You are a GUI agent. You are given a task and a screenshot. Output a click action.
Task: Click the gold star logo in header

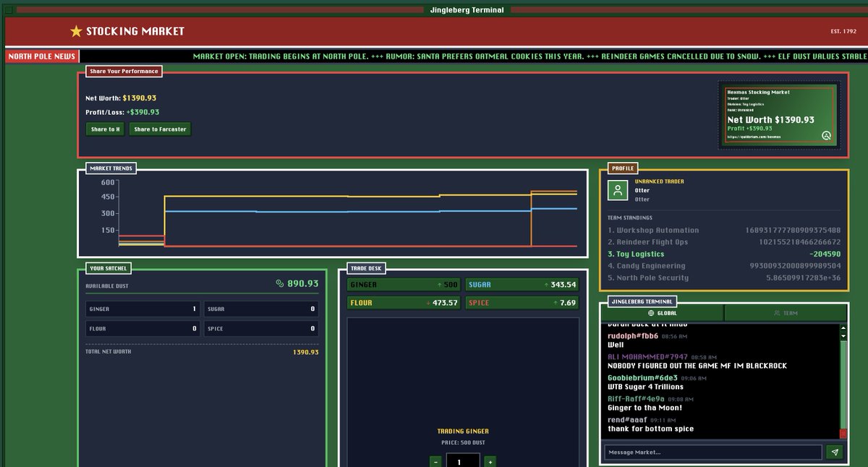coord(76,31)
